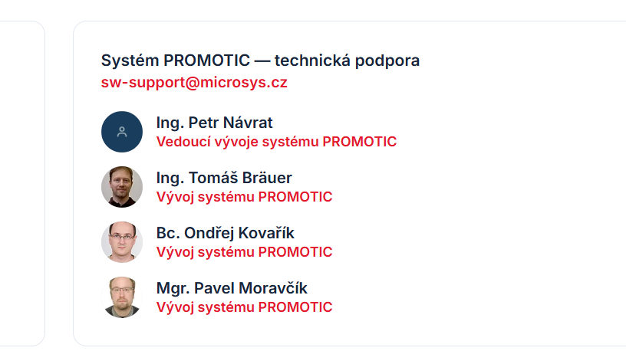
Task: Click the role text under Pavel Moravčík
Action: (x=244, y=307)
